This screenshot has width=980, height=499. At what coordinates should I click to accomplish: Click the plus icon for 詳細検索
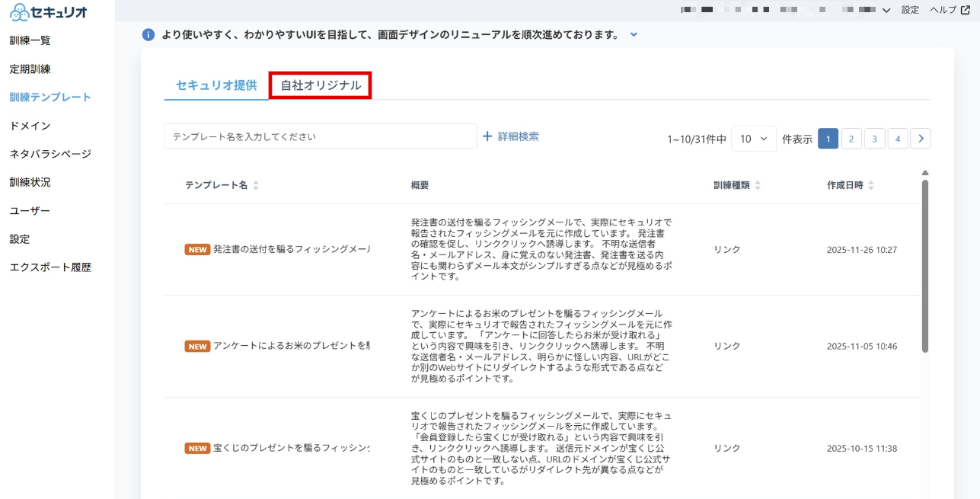pos(488,136)
